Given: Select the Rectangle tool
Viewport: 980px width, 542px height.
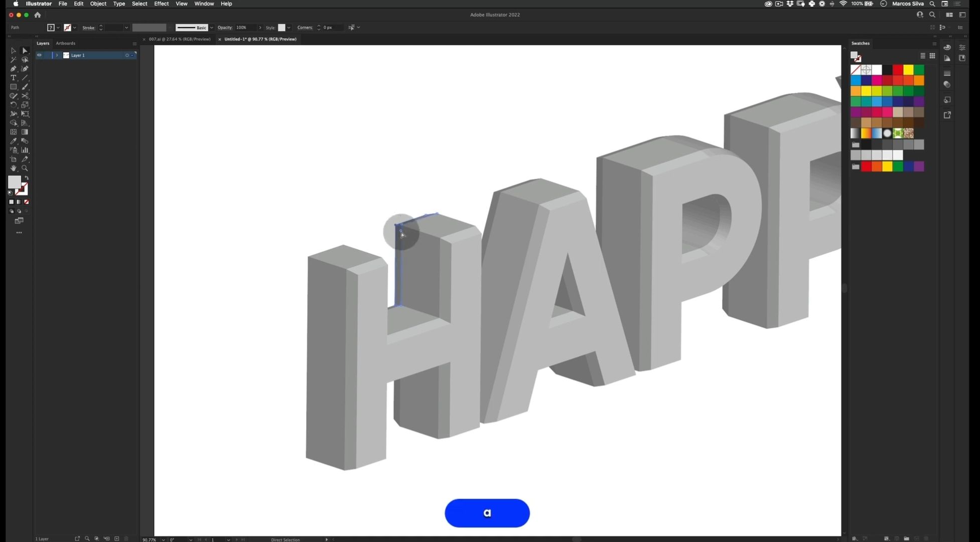Looking at the screenshot, I should [x=14, y=87].
